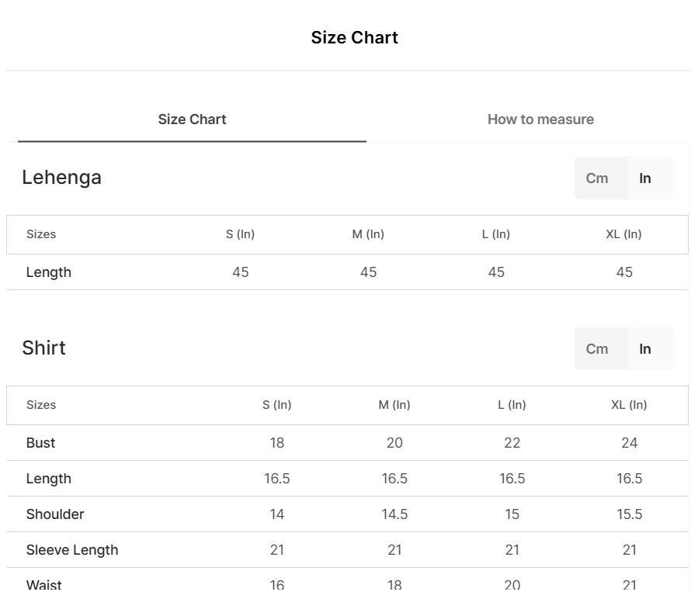This screenshot has width=691, height=616.
Task: Click the Lehenga Length row label
Action: (48, 272)
